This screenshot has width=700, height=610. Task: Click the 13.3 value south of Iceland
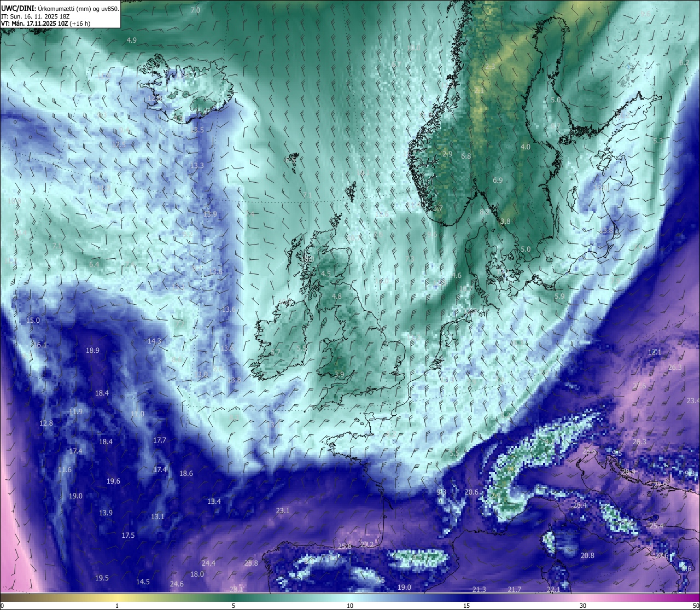197,165
